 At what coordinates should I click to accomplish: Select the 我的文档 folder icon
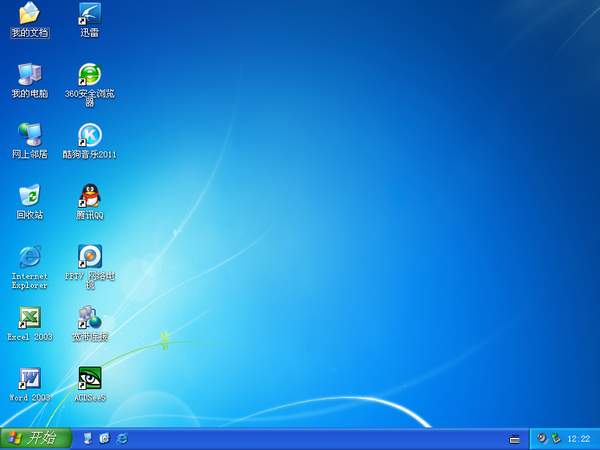coord(29,13)
